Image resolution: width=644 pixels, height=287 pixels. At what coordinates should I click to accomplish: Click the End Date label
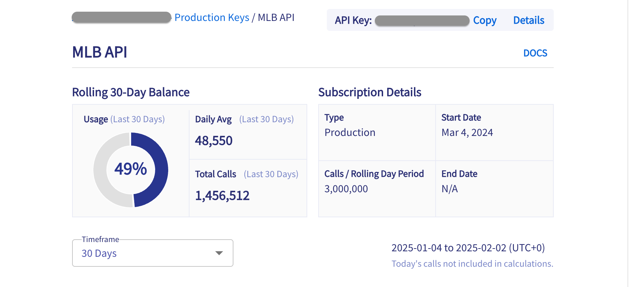tap(459, 174)
